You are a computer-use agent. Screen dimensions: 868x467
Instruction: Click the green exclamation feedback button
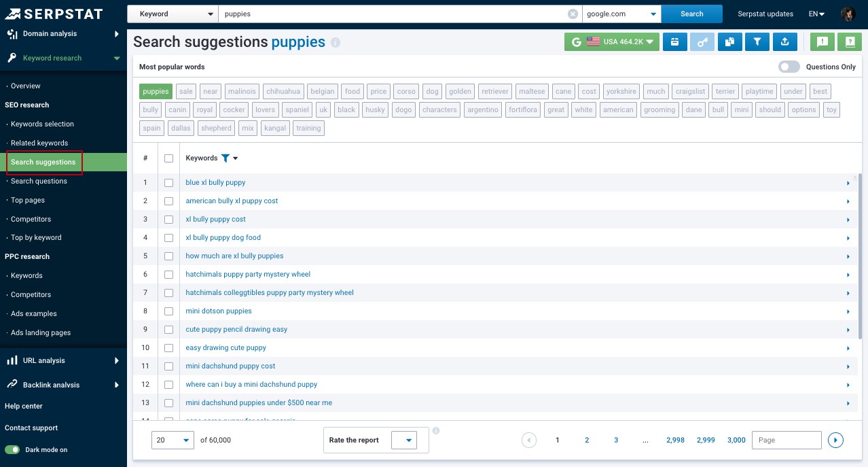pos(822,42)
